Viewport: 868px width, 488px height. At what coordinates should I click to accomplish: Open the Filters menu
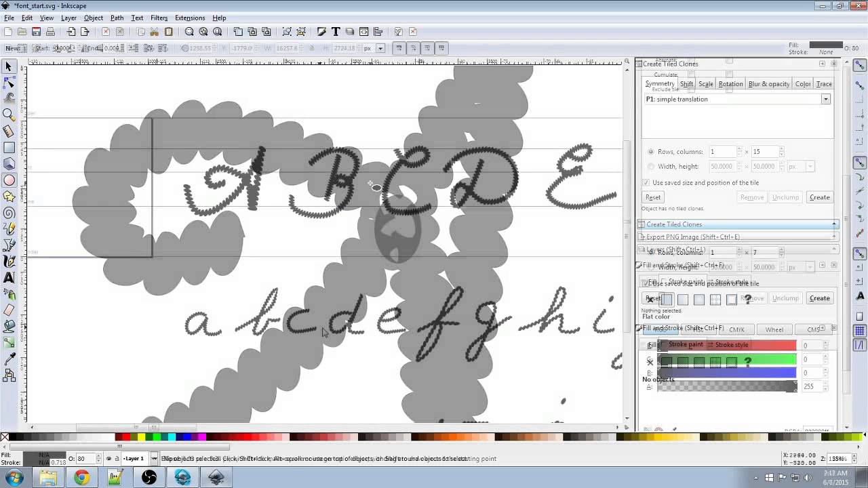click(159, 18)
